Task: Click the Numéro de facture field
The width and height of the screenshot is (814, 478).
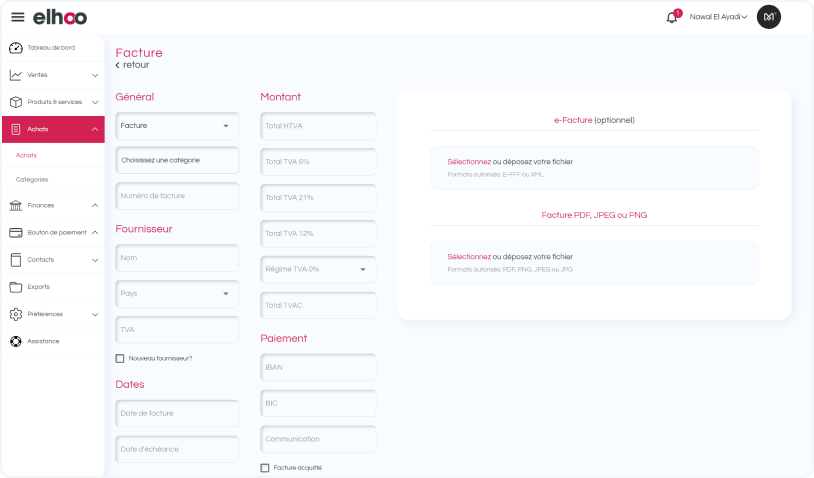Action: (x=177, y=196)
